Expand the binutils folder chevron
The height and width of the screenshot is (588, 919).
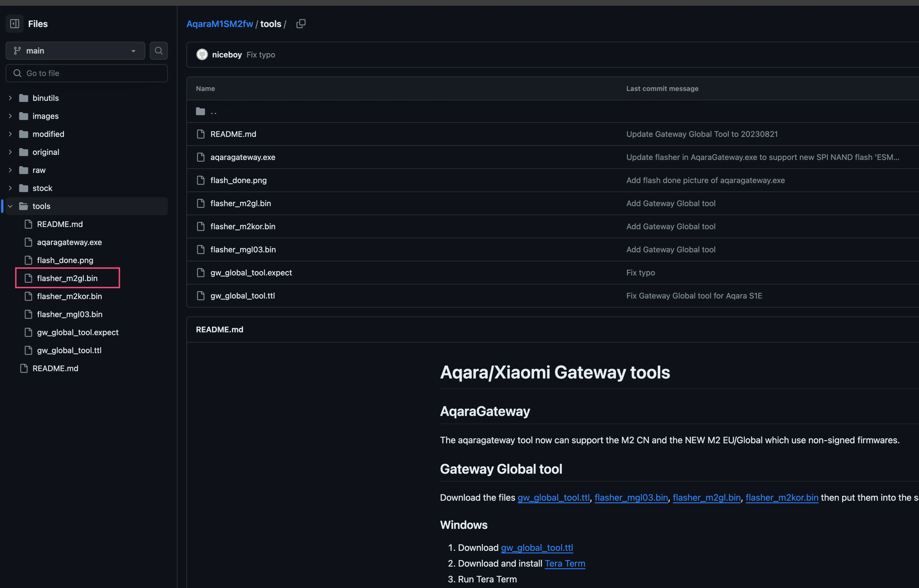point(10,98)
